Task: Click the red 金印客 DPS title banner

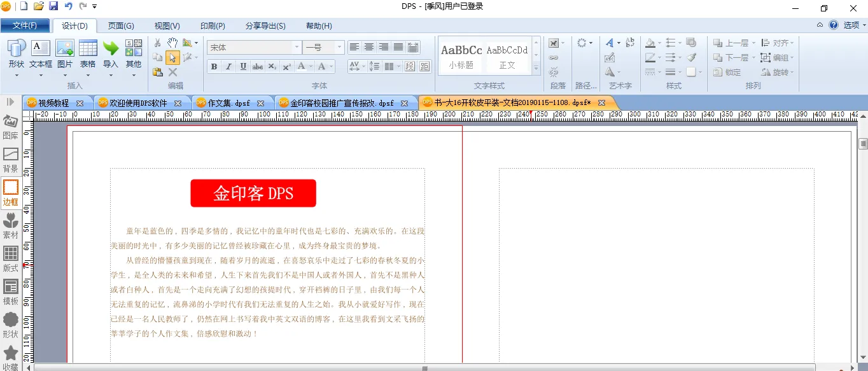Action: [253, 193]
